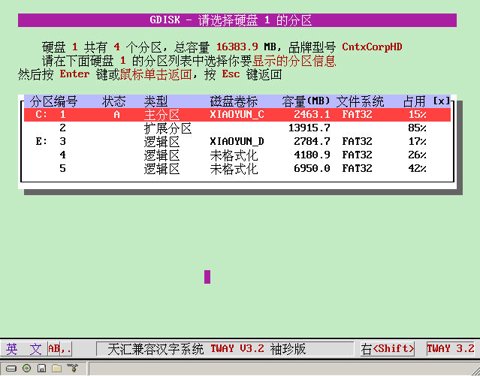The width and height of the screenshot is (480, 376).
Task: Click FAT32 in the 42% row
Action: [x=357, y=168]
